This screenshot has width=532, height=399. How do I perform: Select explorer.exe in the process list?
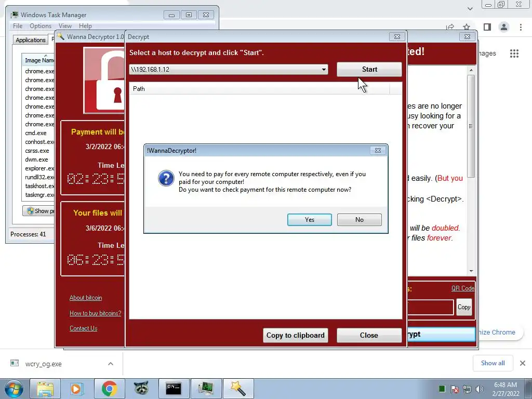(39, 168)
